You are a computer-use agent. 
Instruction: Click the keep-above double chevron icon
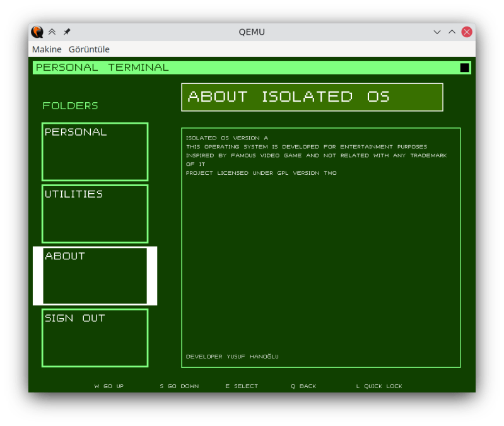(52, 32)
